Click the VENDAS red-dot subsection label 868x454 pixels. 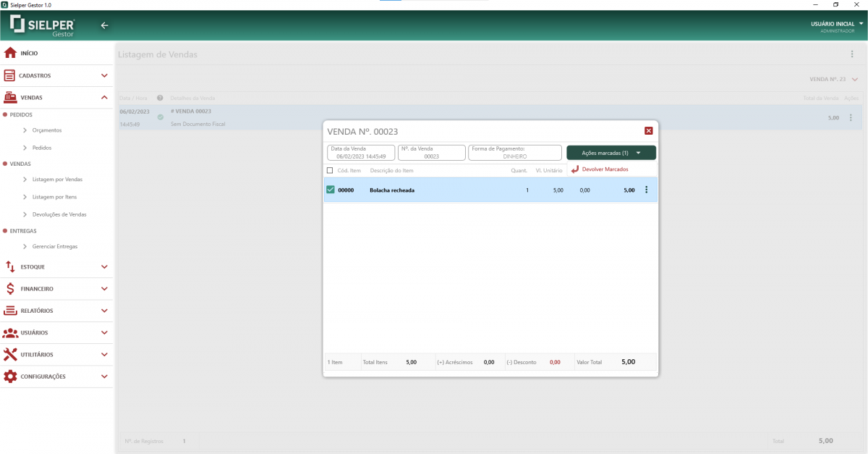[x=20, y=164]
